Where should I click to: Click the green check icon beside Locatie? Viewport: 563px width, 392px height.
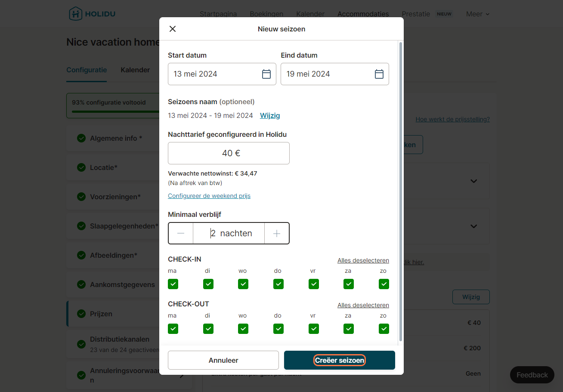(81, 167)
